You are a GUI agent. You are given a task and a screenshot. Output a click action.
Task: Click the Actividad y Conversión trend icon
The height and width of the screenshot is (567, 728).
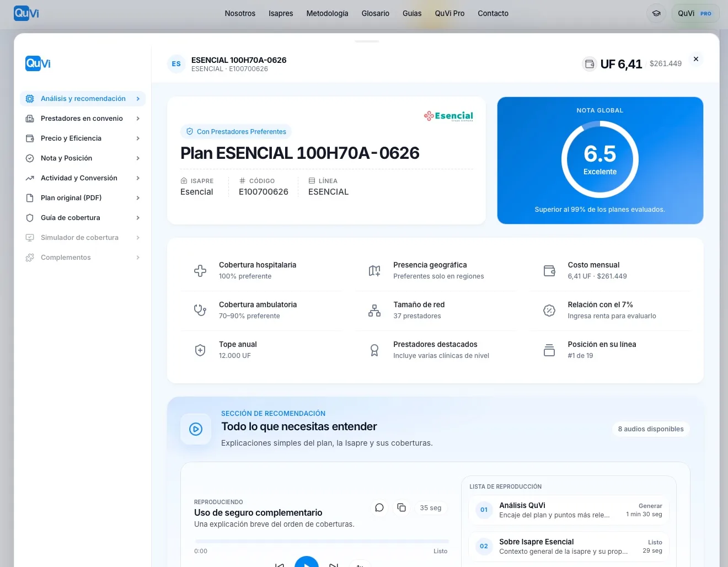pos(30,178)
